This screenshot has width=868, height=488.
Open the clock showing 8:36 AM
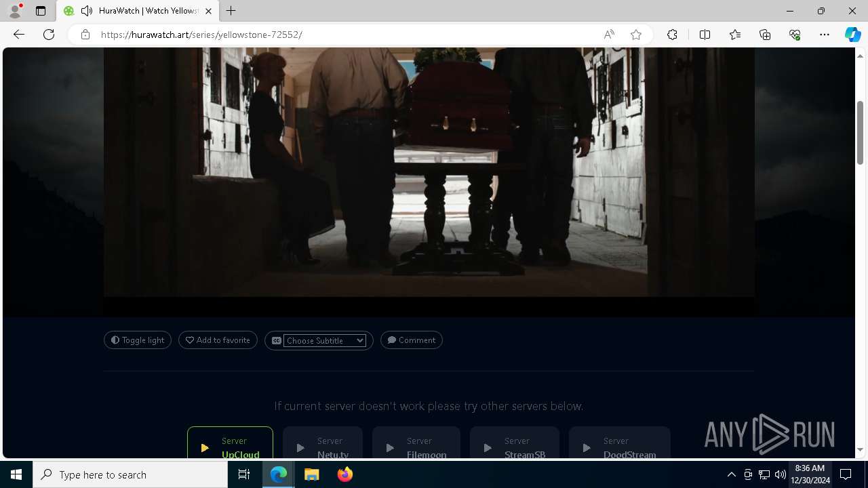tap(810, 474)
